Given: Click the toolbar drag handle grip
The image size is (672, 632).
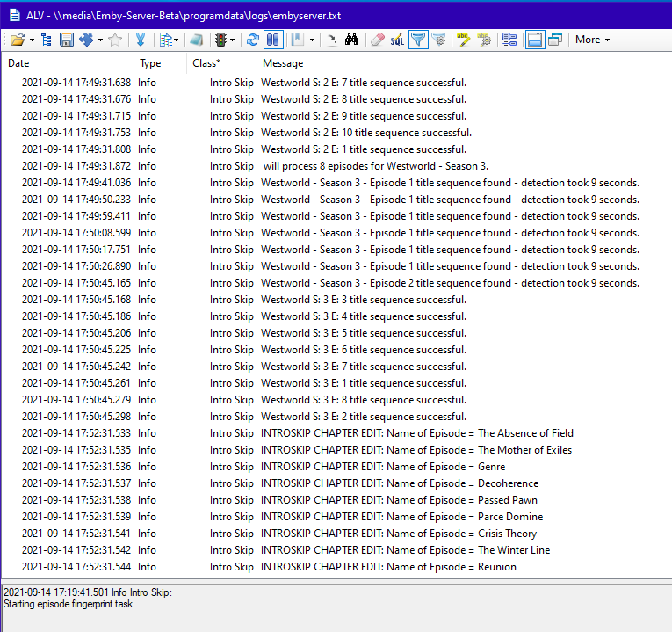Looking at the screenshot, I should click(x=4, y=40).
